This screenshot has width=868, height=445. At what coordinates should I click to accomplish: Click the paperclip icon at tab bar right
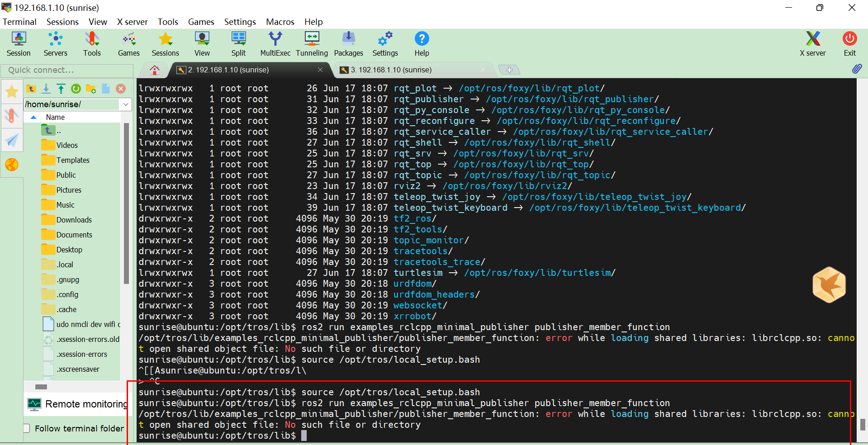pyautogui.click(x=857, y=69)
